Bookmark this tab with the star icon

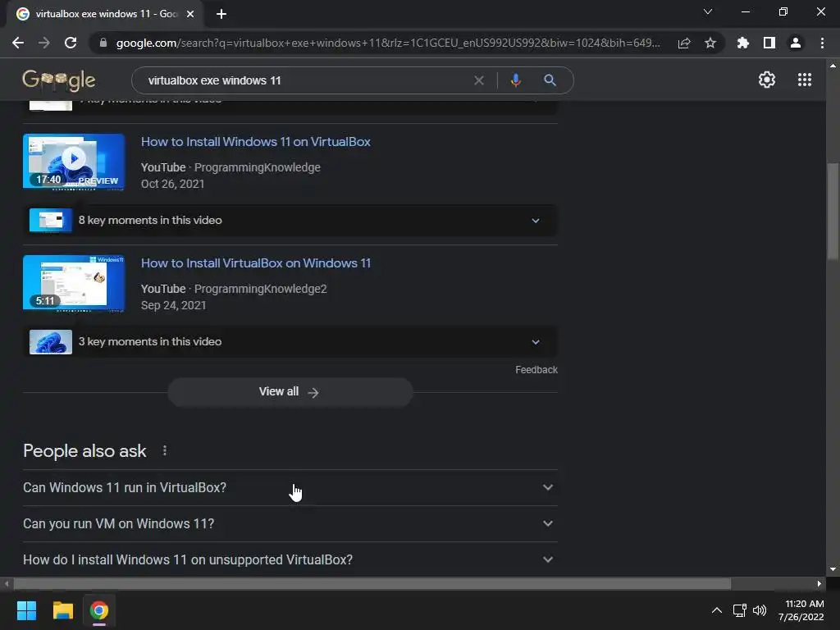coord(710,43)
